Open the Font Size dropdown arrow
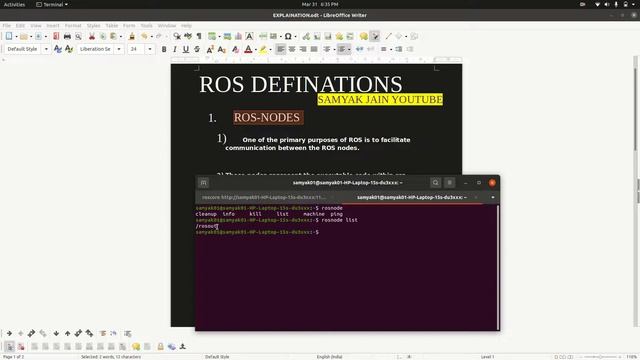This screenshot has height=360, width=640. (x=150, y=49)
